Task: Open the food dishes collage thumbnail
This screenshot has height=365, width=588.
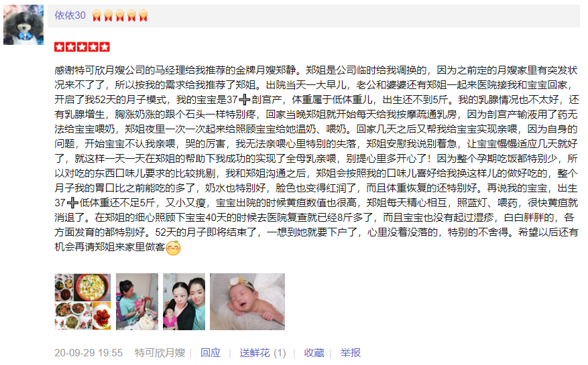Action: 82,301
